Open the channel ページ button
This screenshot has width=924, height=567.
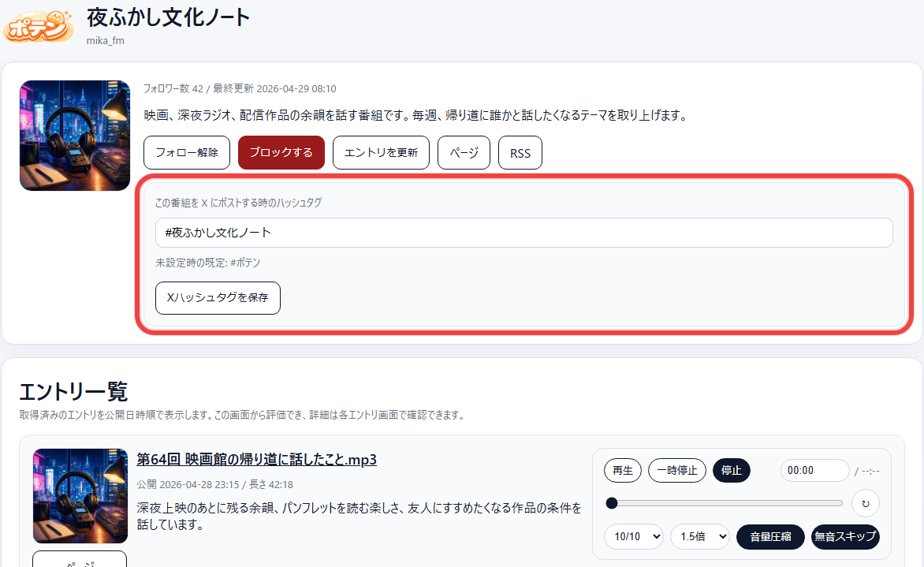click(x=464, y=153)
